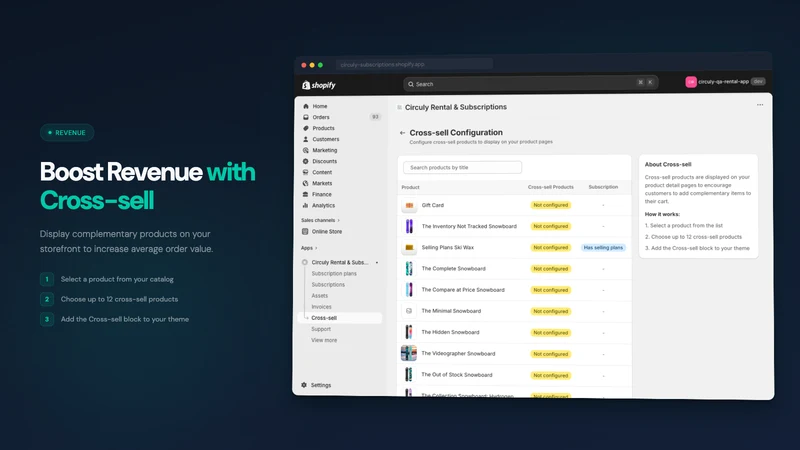The width and height of the screenshot is (800, 450).
Task: Click the Products tag icon
Action: pyautogui.click(x=306, y=128)
